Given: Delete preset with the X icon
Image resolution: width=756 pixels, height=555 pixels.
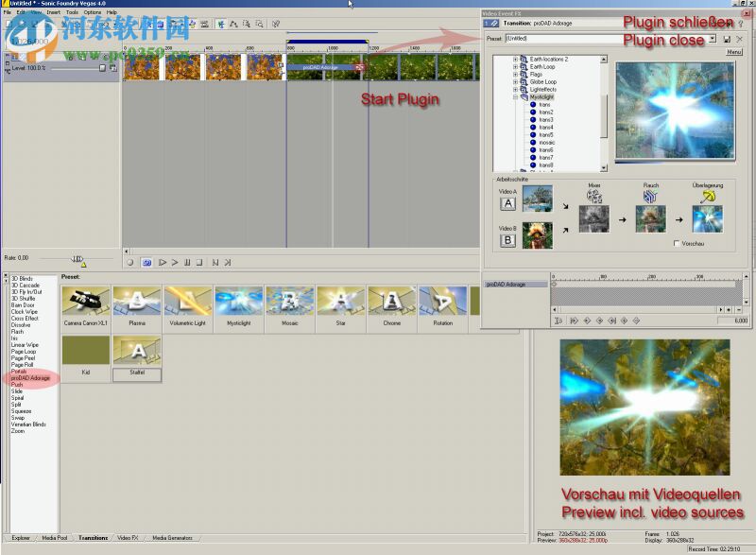Looking at the screenshot, I should coord(739,39).
